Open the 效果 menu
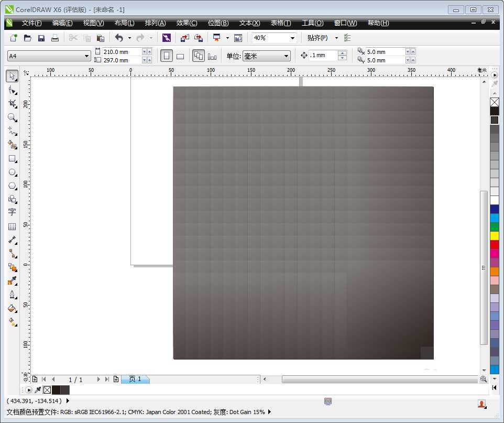The image size is (504, 423). (x=186, y=23)
